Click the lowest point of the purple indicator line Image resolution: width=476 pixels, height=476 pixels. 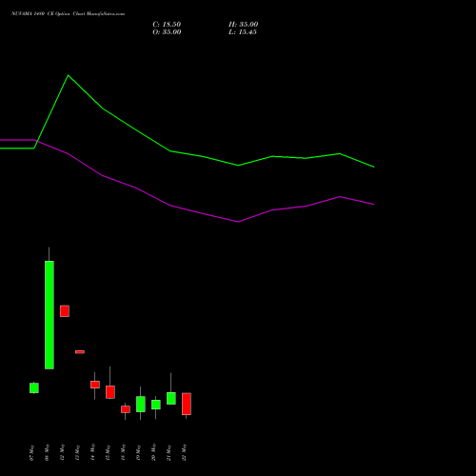pos(238,222)
